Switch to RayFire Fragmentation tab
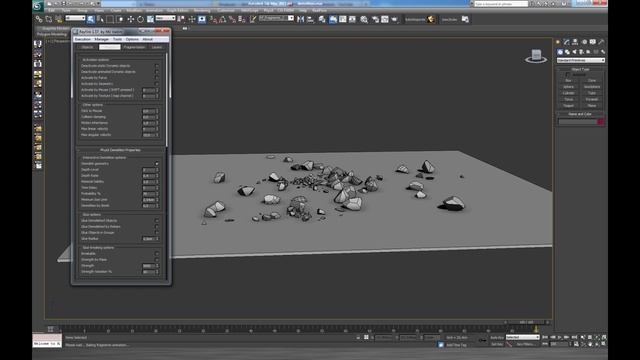The width and height of the screenshot is (640, 360). [134, 47]
